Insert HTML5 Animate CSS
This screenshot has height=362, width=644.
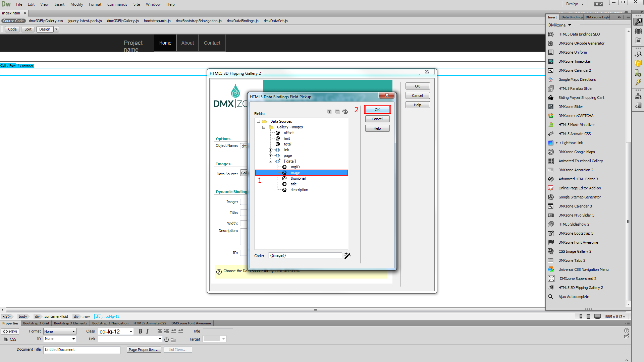point(574,134)
